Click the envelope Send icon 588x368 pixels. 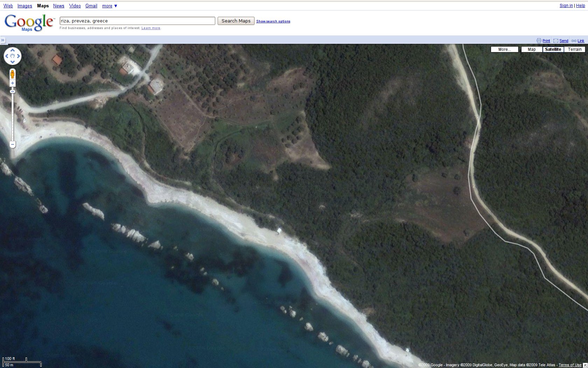[555, 41]
